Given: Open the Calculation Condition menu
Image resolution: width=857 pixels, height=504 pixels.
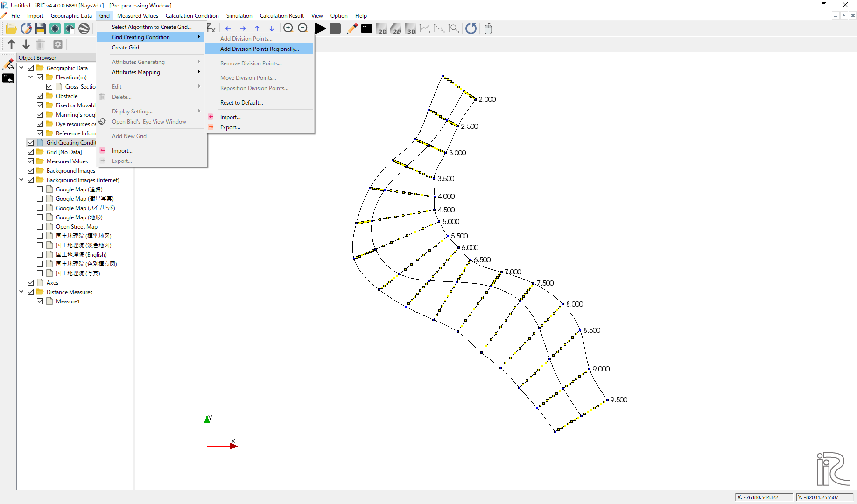Looking at the screenshot, I should (x=192, y=16).
